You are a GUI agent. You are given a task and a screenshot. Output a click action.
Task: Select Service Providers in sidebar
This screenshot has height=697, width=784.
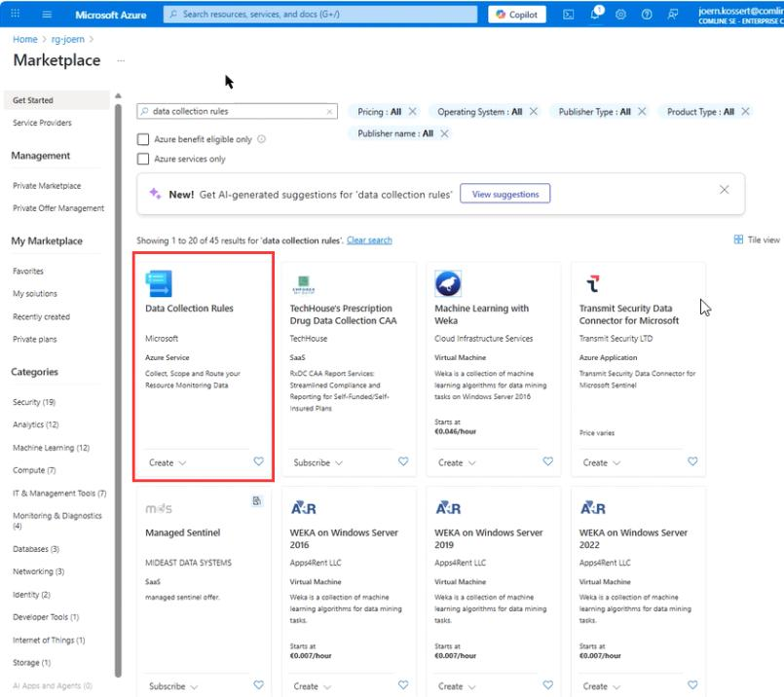pos(42,123)
